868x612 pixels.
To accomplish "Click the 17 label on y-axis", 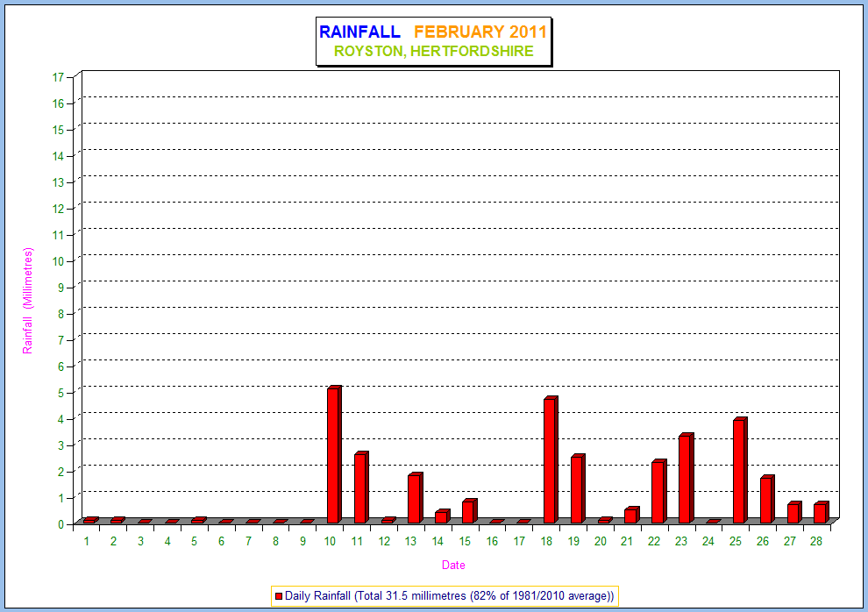I will 59,77.
